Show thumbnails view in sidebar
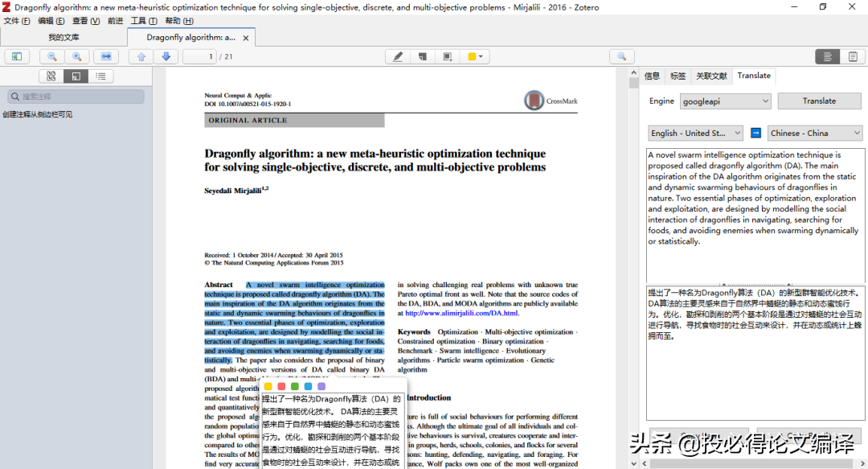Image resolution: width=868 pixels, height=469 pixels. click(51, 76)
